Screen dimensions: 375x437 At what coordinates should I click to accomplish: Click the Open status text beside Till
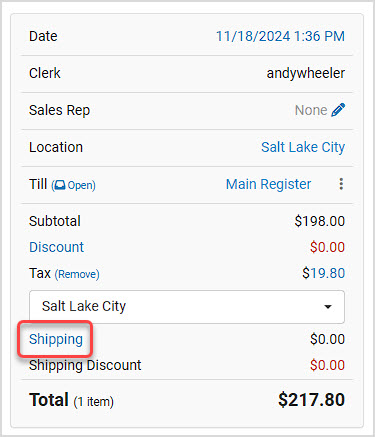click(x=80, y=185)
